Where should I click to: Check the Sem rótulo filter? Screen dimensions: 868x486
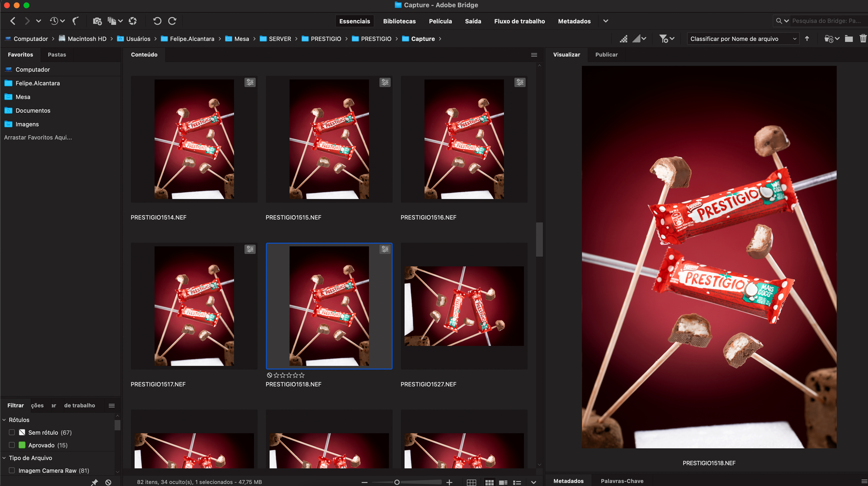pyautogui.click(x=12, y=433)
